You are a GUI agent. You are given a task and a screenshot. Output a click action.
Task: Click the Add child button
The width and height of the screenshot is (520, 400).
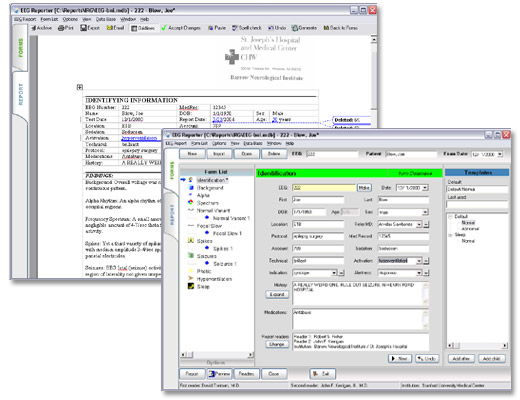492,359
